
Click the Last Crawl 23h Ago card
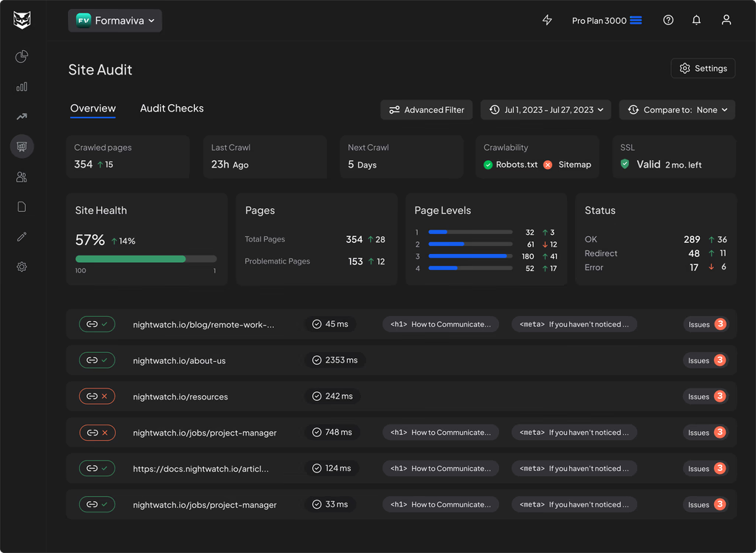(x=265, y=157)
